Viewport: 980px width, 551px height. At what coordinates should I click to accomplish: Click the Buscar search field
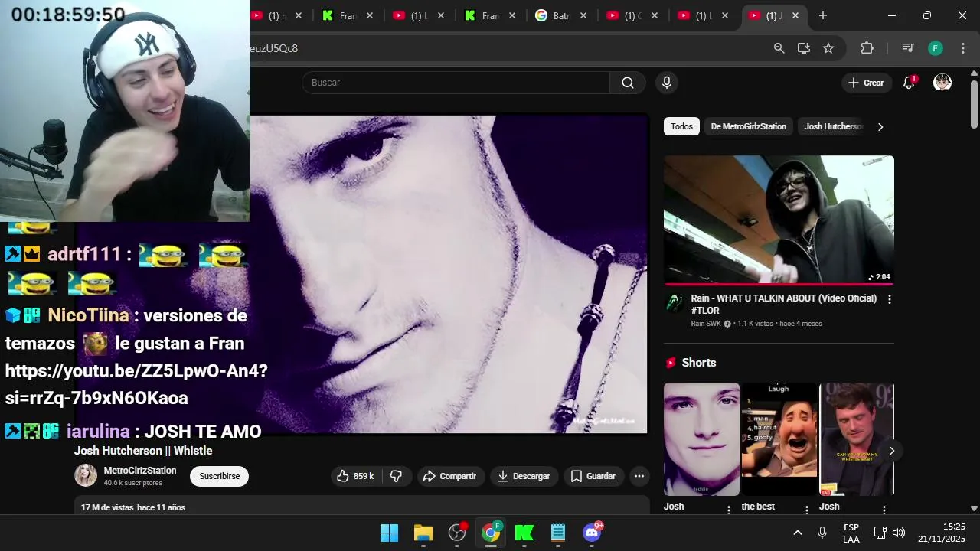tap(456, 83)
